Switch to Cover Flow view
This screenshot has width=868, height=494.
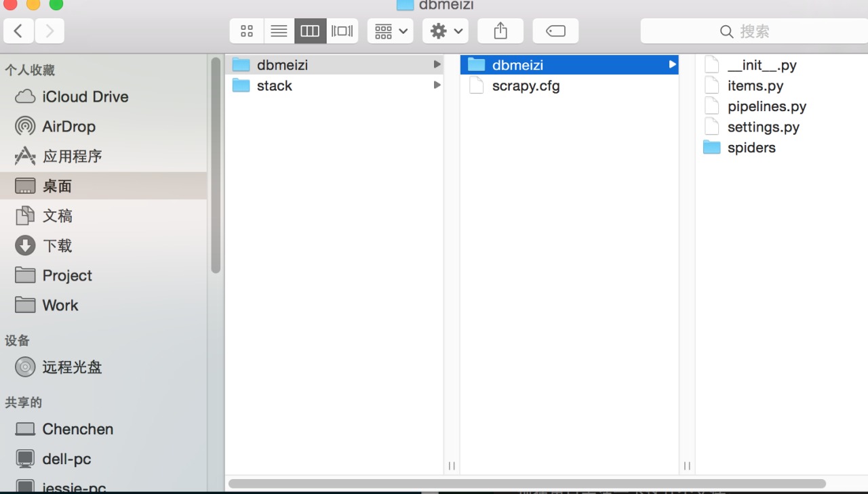(x=342, y=31)
